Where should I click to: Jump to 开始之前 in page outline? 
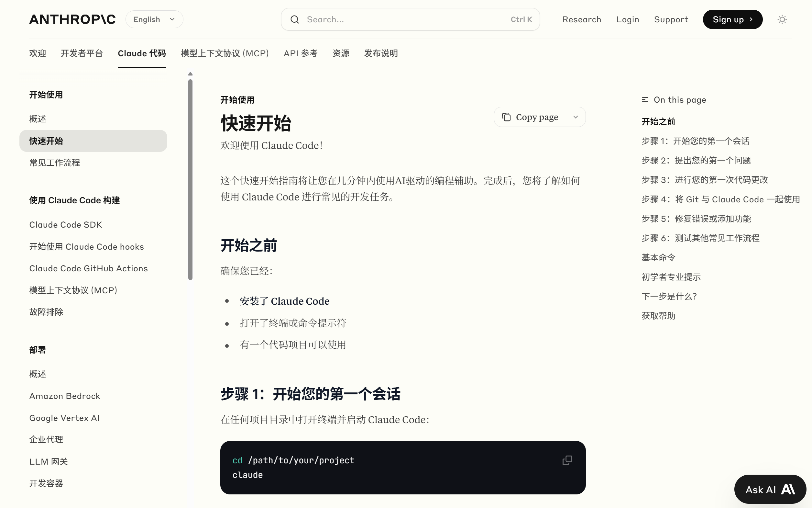tap(658, 122)
